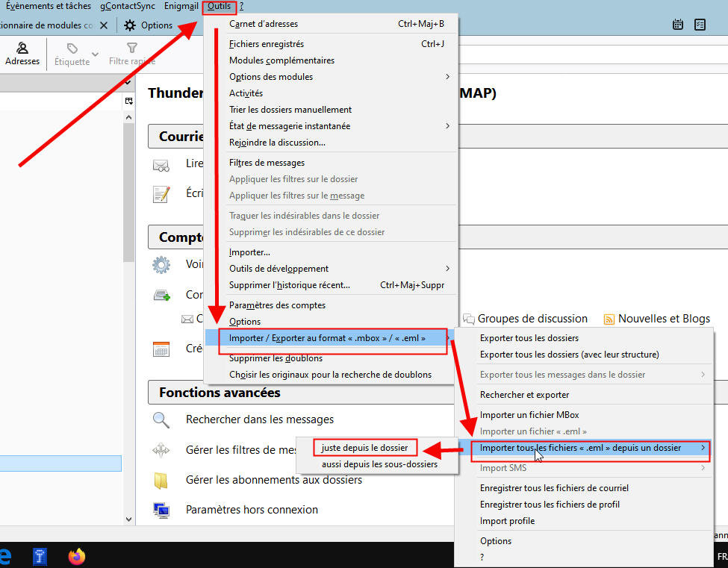Screen dimensions: 728x568
Task: Choose Supprimer les doublons
Action: [332, 358]
